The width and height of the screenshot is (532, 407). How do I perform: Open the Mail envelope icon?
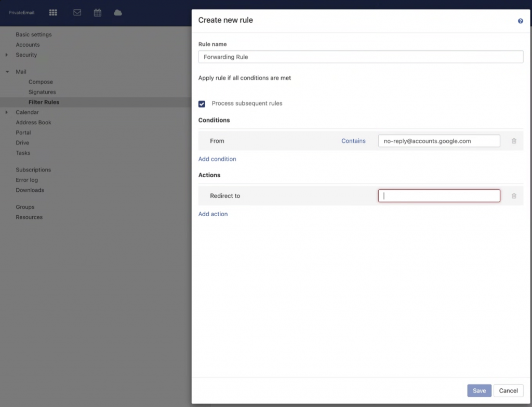click(77, 12)
